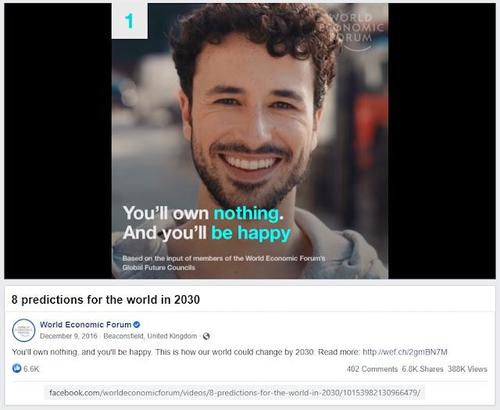Click the number 1 badge on video
This screenshot has width=500, height=410.
point(130,21)
